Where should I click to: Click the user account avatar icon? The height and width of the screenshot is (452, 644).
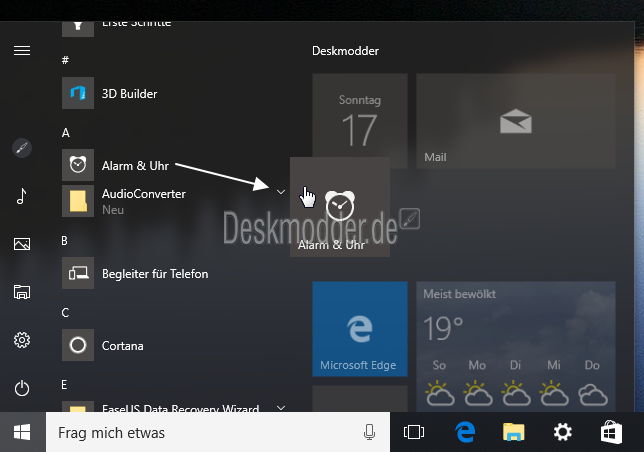point(22,148)
